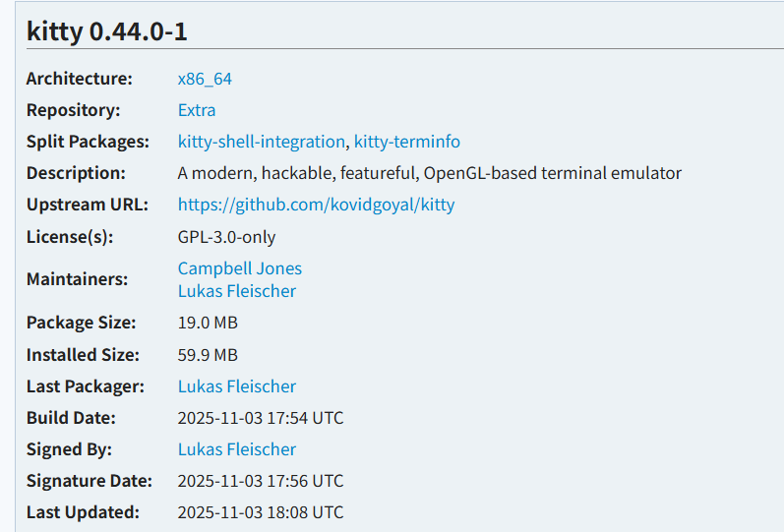Click the package description text

[x=429, y=173]
